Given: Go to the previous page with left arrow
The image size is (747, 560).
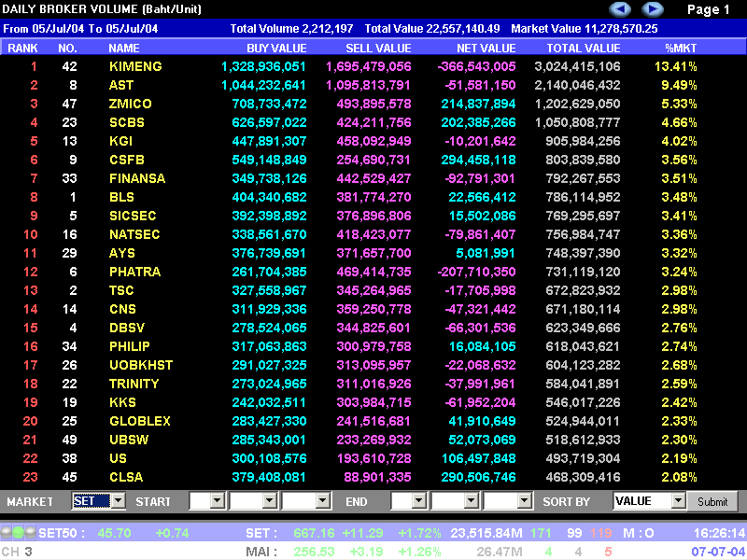Looking at the screenshot, I should click(x=620, y=9).
